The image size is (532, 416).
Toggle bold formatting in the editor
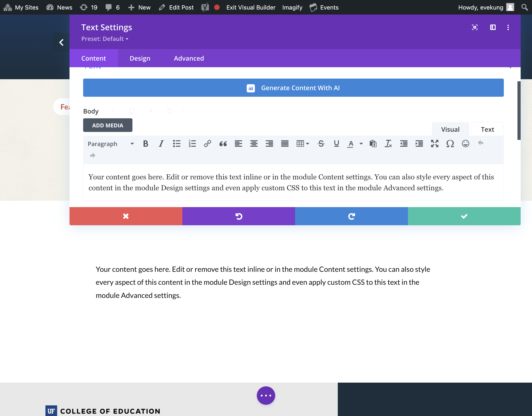click(145, 144)
